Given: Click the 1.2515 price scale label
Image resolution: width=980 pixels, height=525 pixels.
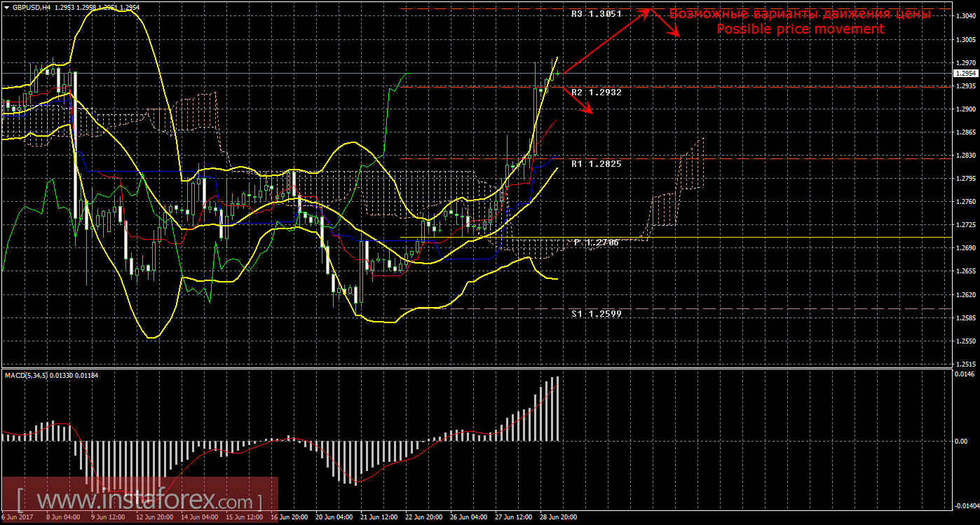Looking at the screenshot, I should (x=965, y=364).
